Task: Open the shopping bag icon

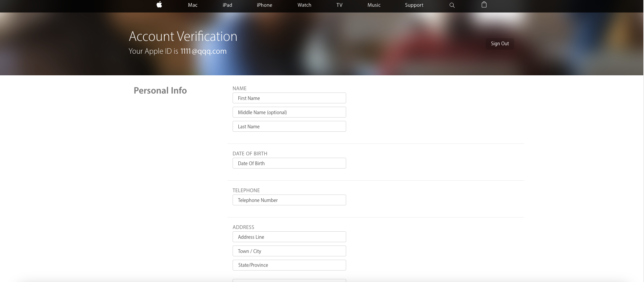Action: tap(484, 5)
